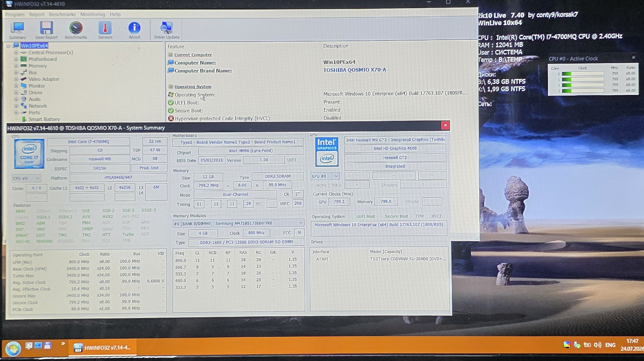Click the monitor quick launch icon

29,346
